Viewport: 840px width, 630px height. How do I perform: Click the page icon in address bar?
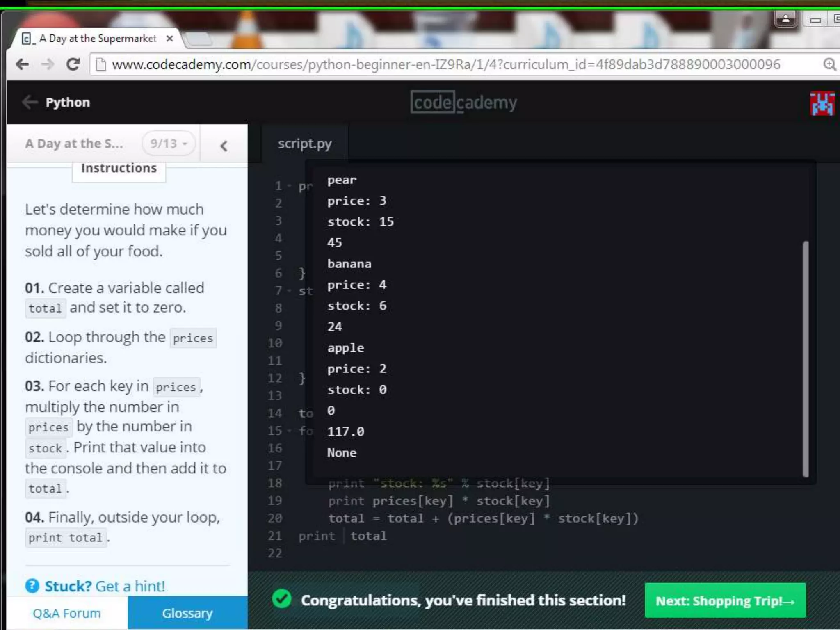click(x=100, y=64)
